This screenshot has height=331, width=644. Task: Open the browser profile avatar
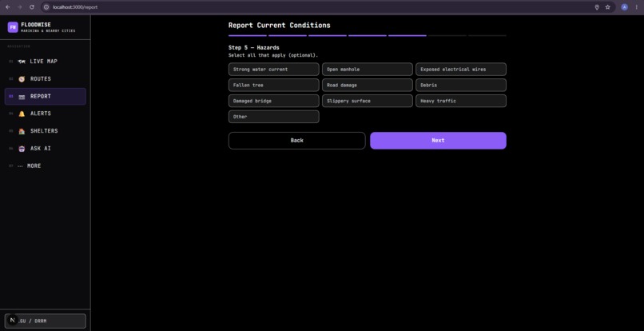(624, 7)
